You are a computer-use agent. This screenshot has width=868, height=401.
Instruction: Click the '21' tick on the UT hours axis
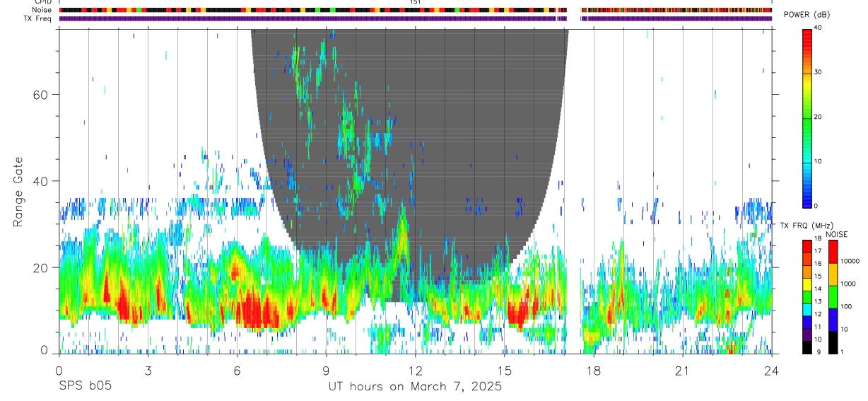click(x=682, y=371)
